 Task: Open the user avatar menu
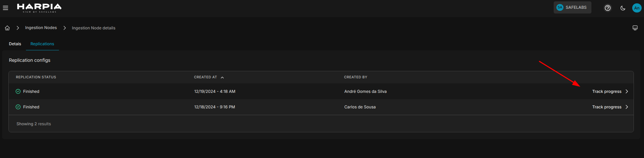pos(637,8)
